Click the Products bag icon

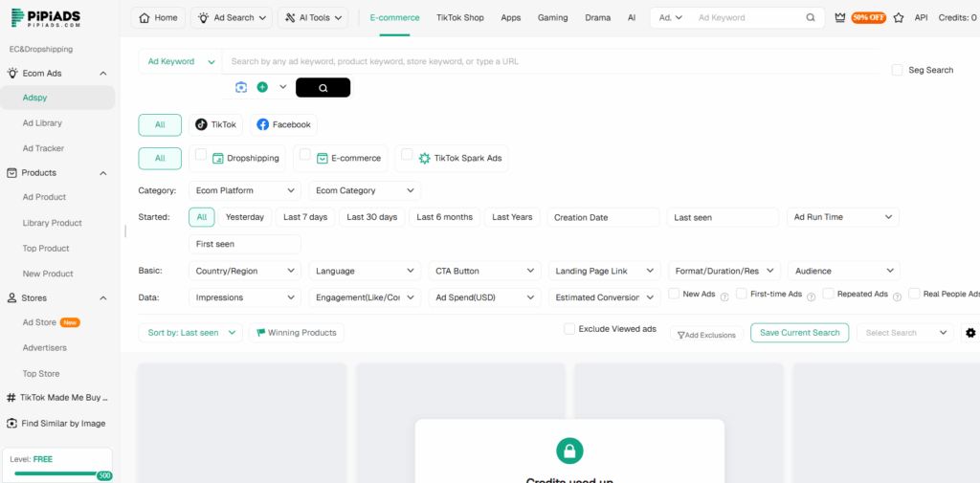11,173
